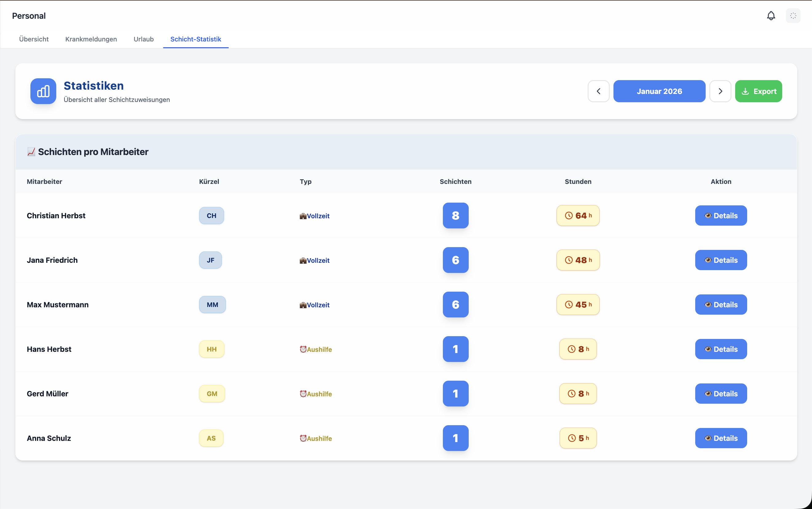The height and width of the screenshot is (509, 812).
Task: Click the Export download button
Action: (x=758, y=91)
